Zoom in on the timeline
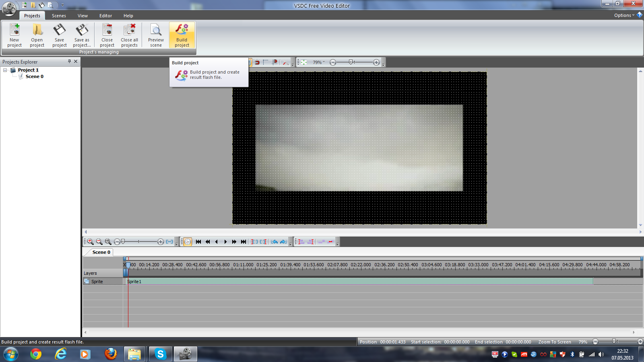The width and height of the screenshot is (644, 362). 91,242
